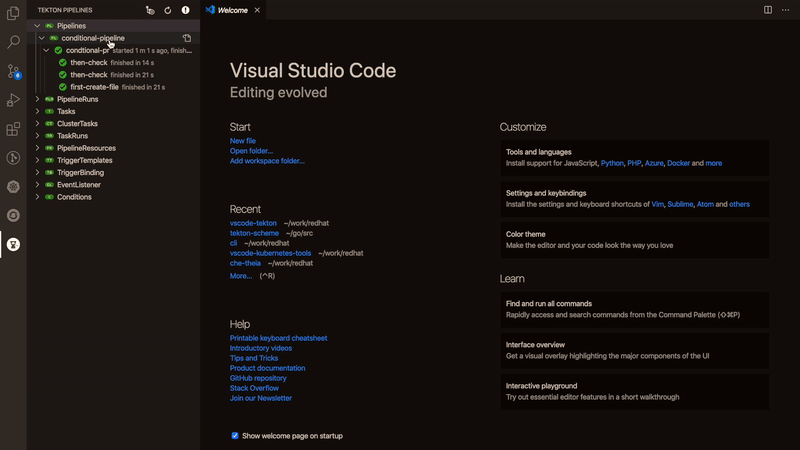This screenshot has height=450, width=800.
Task: Open the OpenShift activity bar icon
Action: (x=13, y=215)
